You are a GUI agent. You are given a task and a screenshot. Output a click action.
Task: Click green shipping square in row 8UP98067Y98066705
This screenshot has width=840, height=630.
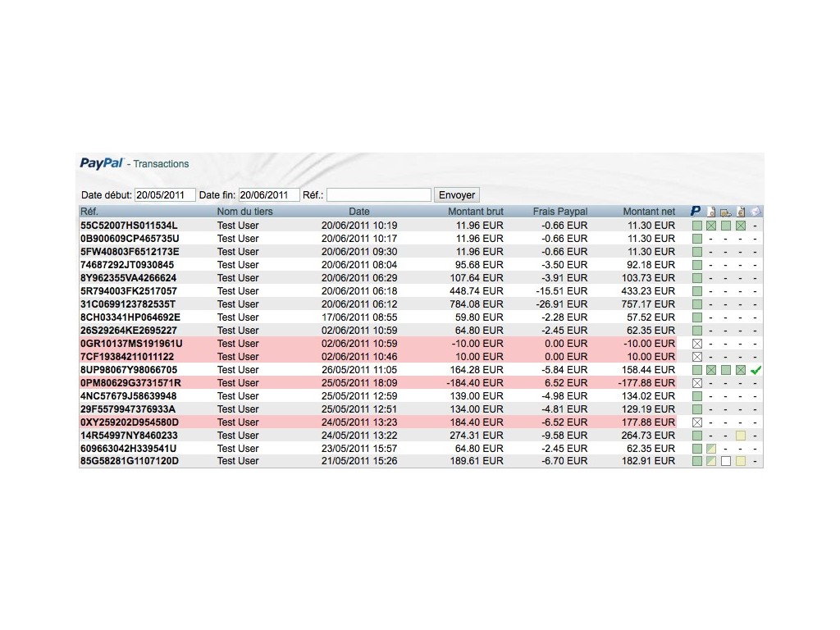point(726,370)
